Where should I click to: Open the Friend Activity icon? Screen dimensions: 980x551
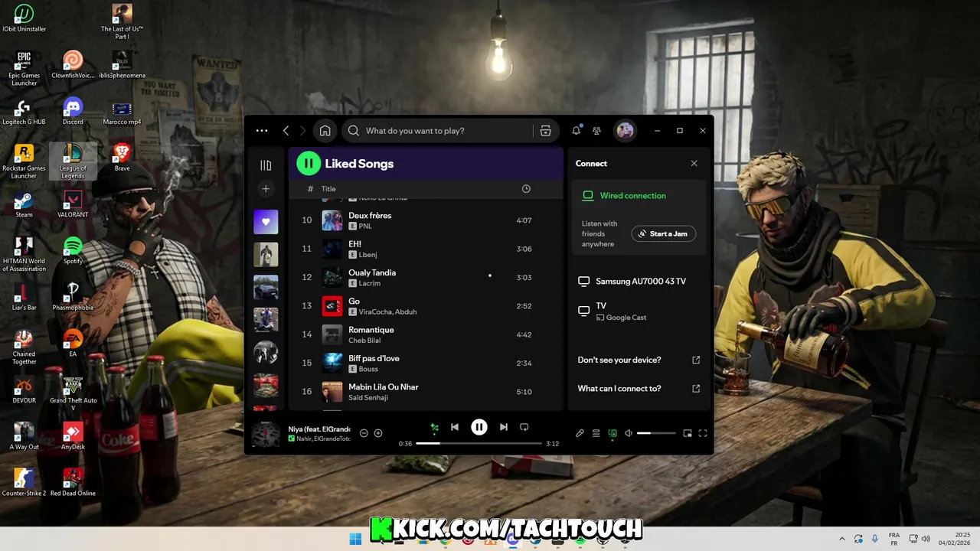pos(596,131)
